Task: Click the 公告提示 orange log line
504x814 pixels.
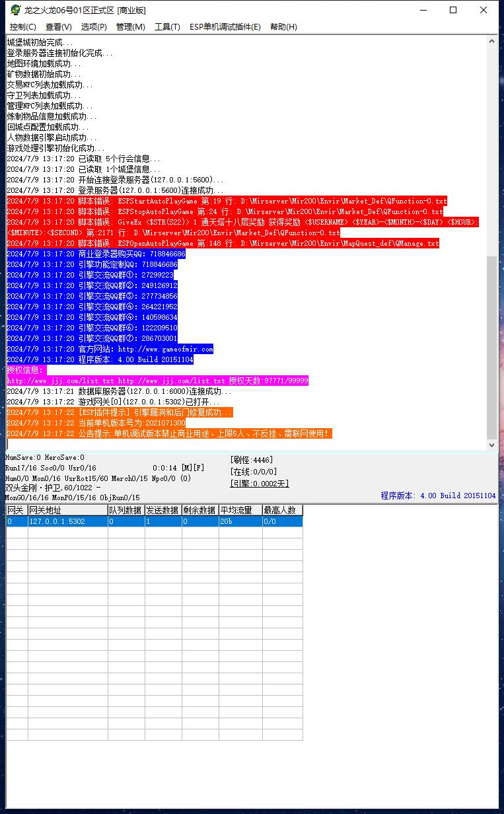Action: [x=169, y=433]
